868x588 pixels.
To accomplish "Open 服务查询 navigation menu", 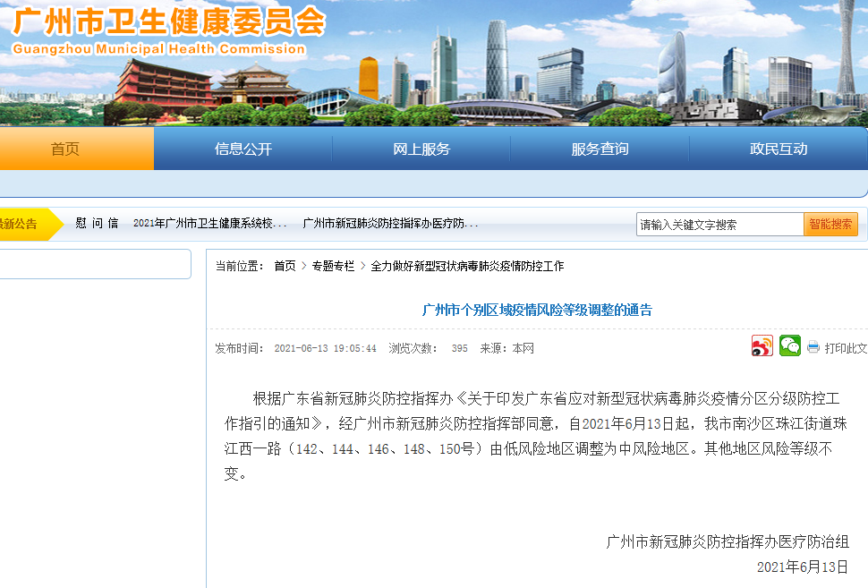I will (600, 149).
